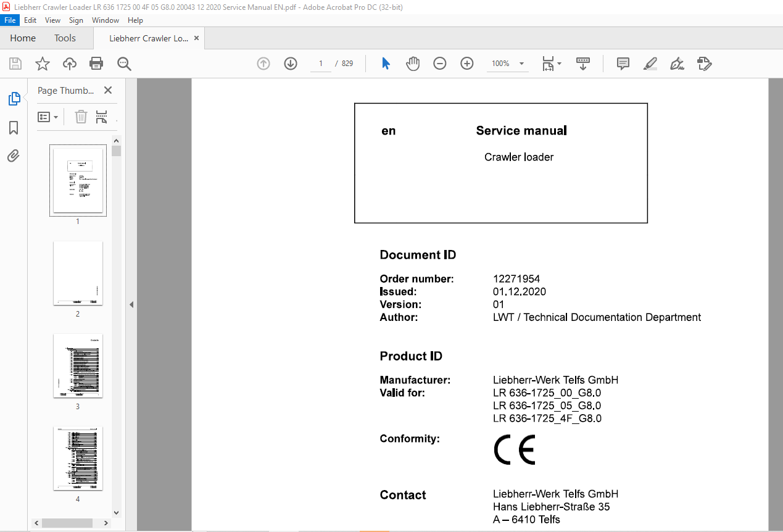Image resolution: width=783 pixels, height=532 pixels.
Task: Open the View menu
Action: click(52, 20)
